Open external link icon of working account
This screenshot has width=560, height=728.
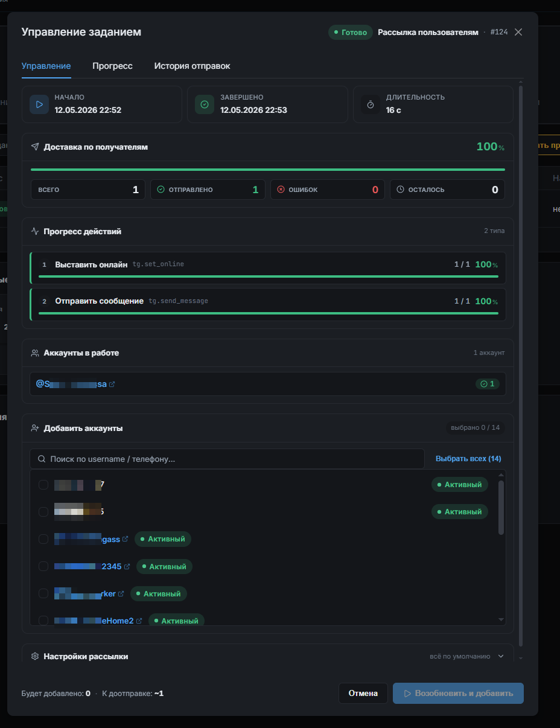point(112,384)
